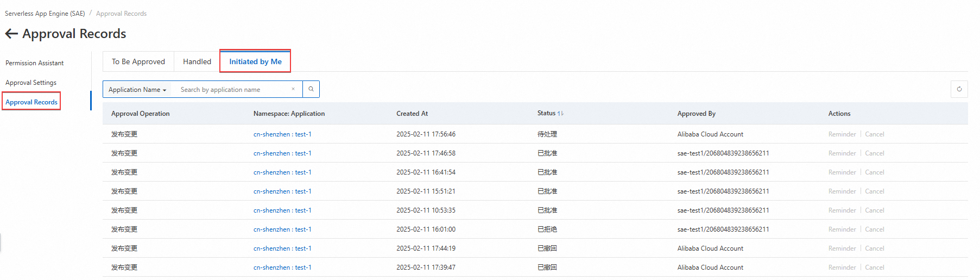The image size is (980, 280).
Task: Go back using the arrow beside Approval Records
Action: point(11,34)
